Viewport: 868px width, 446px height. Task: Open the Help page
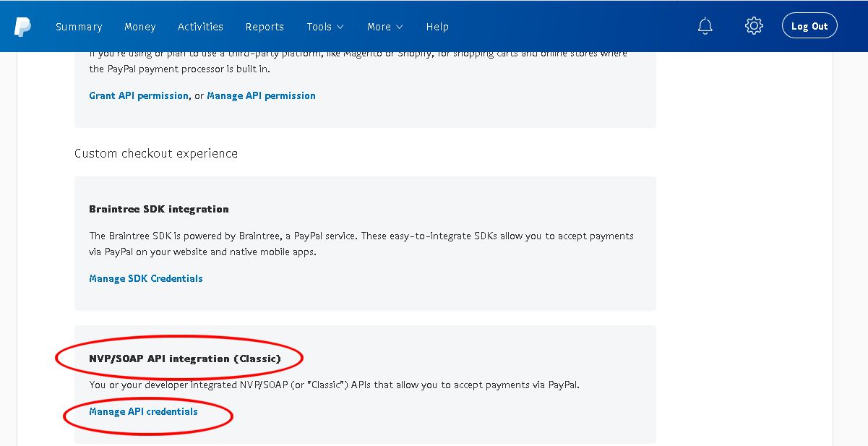437,27
